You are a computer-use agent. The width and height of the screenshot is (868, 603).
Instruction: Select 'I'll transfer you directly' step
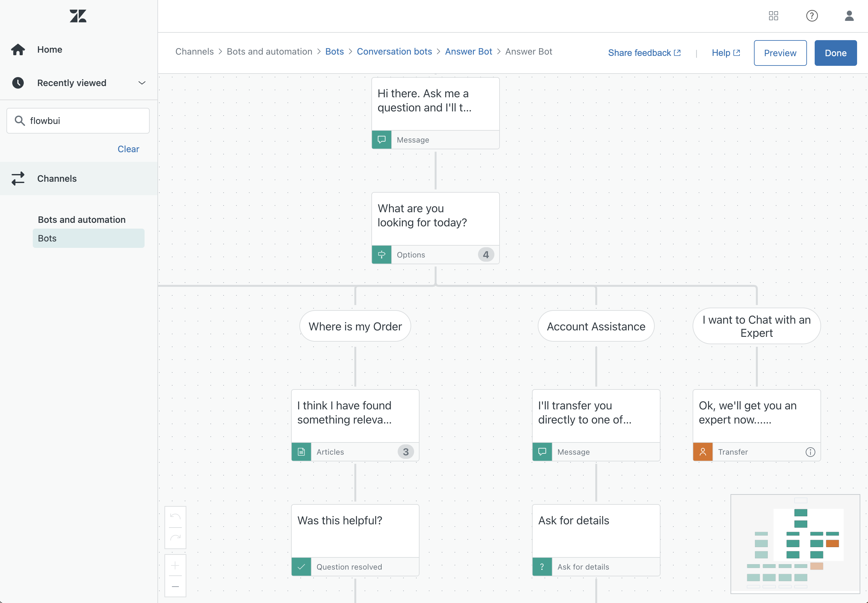pos(596,425)
